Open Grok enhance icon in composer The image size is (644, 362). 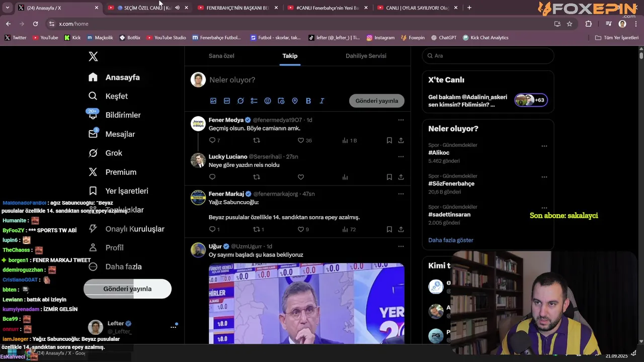tap(240, 101)
